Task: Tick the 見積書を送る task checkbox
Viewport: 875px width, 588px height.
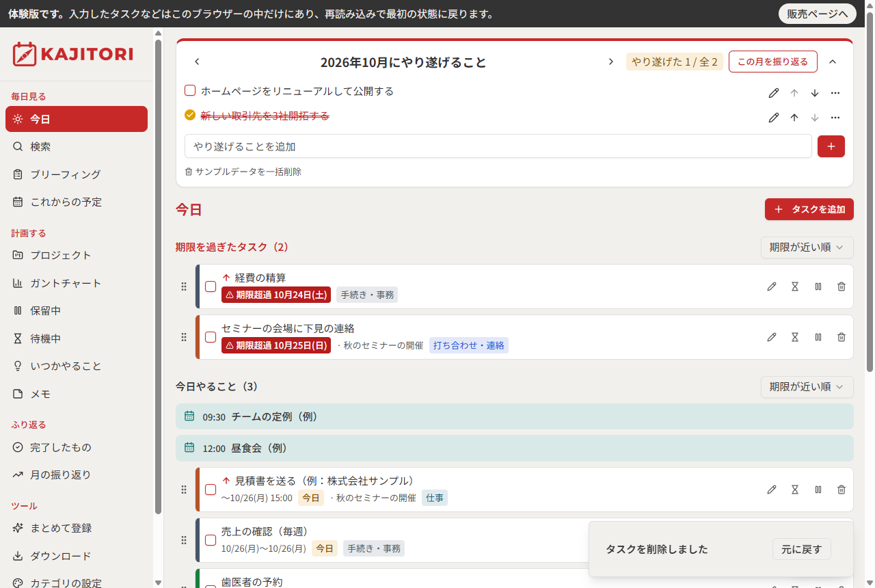Action: (x=211, y=490)
